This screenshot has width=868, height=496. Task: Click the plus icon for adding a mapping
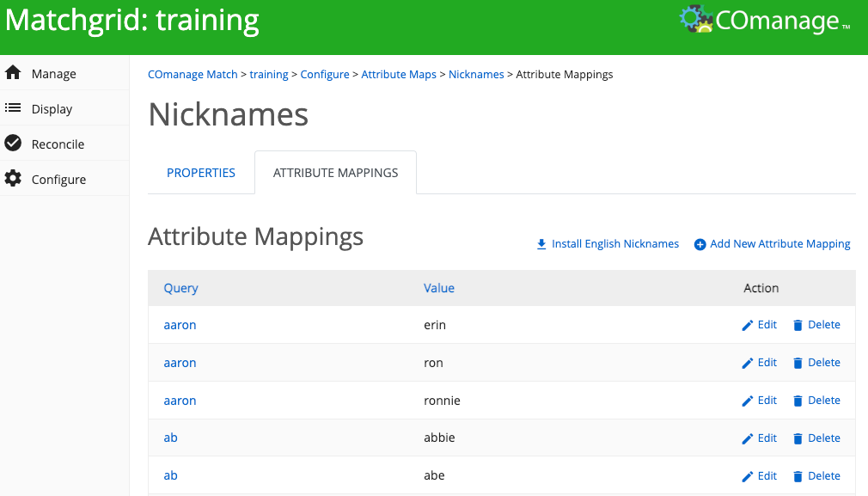coord(700,243)
